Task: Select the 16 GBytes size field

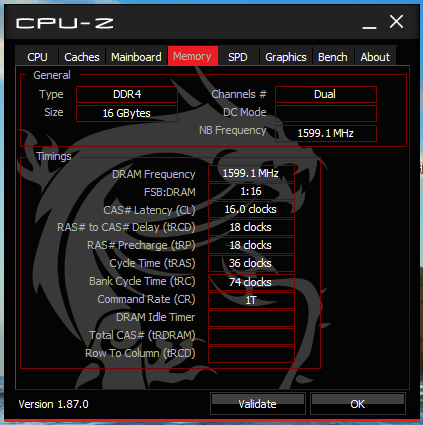Action: tap(127, 113)
